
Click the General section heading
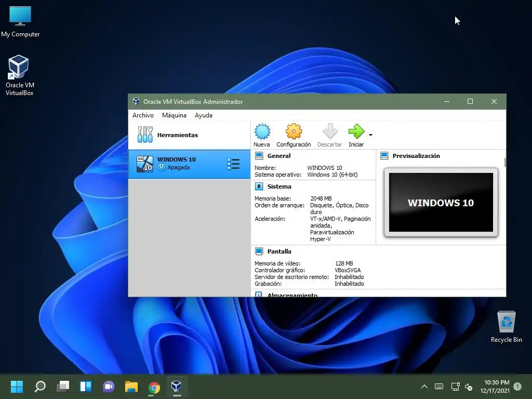coord(279,156)
